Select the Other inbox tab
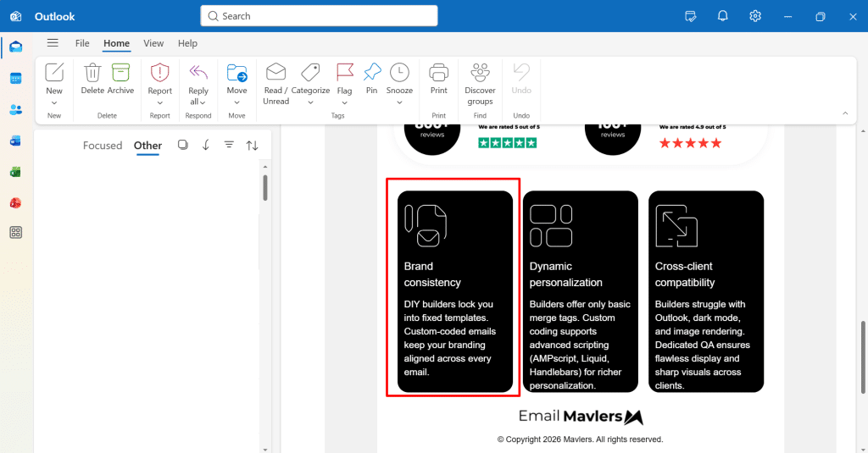This screenshot has height=453, width=868. 147,146
